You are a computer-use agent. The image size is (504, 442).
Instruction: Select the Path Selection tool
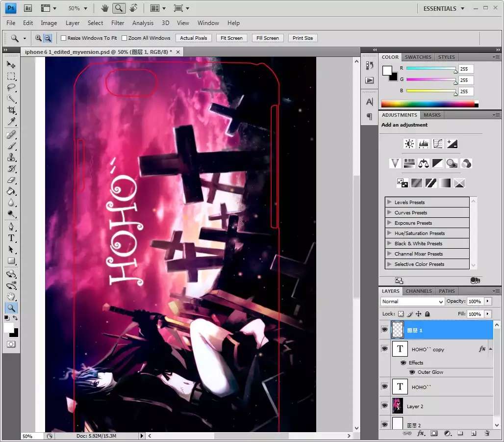coord(11,249)
